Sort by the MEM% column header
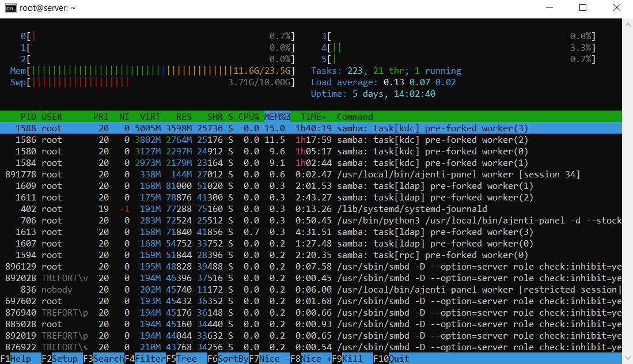Image resolution: width=633 pixels, height=364 pixels. (276, 116)
